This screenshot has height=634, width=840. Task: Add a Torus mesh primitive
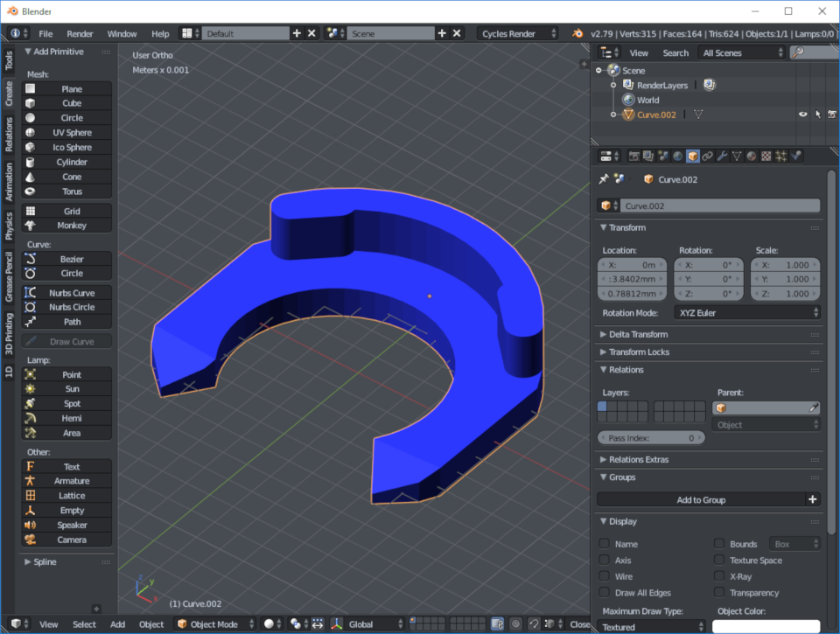point(72,192)
